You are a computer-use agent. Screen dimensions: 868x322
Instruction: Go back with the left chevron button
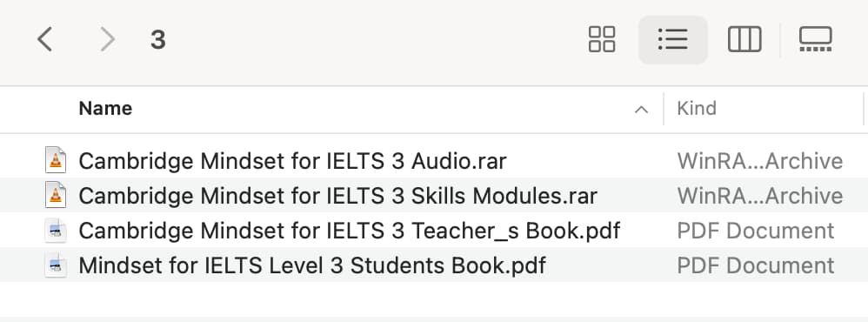click(45, 40)
